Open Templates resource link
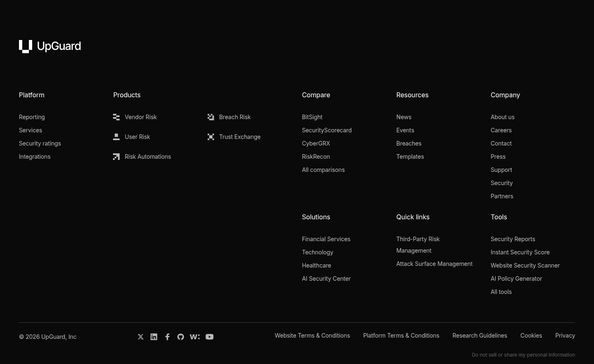The height and width of the screenshot is (364, 594). pos(410,157)
